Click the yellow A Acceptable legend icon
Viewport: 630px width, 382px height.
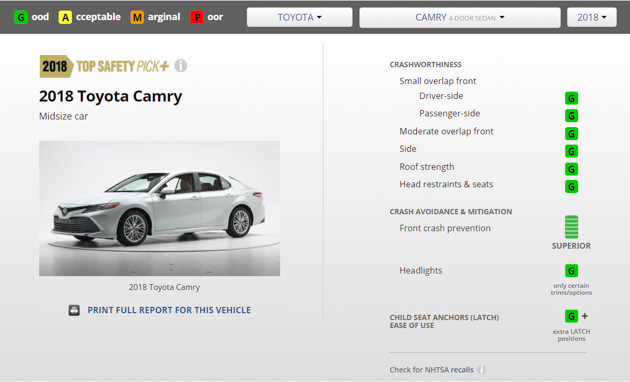[65, 17]
